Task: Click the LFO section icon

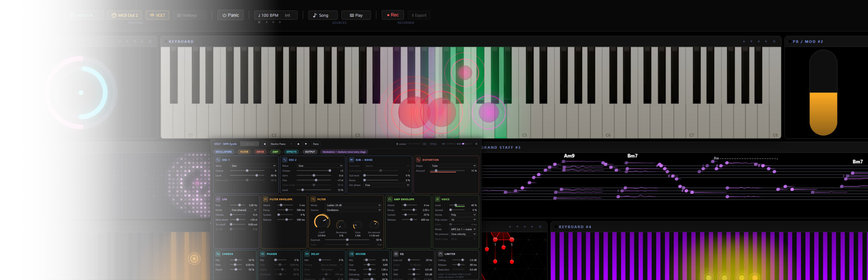Action: pyautogui.click(x=218, y=199)
